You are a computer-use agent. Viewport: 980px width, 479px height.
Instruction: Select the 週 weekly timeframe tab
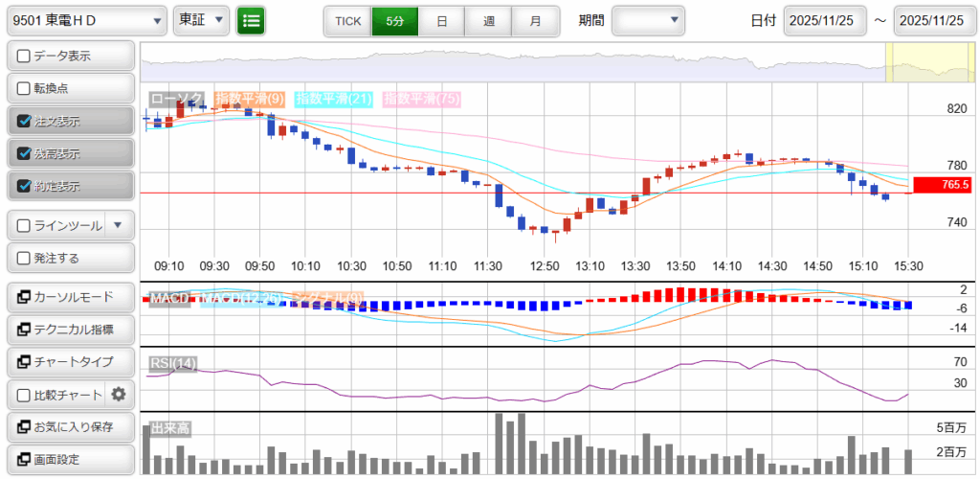tap(489, 20)
